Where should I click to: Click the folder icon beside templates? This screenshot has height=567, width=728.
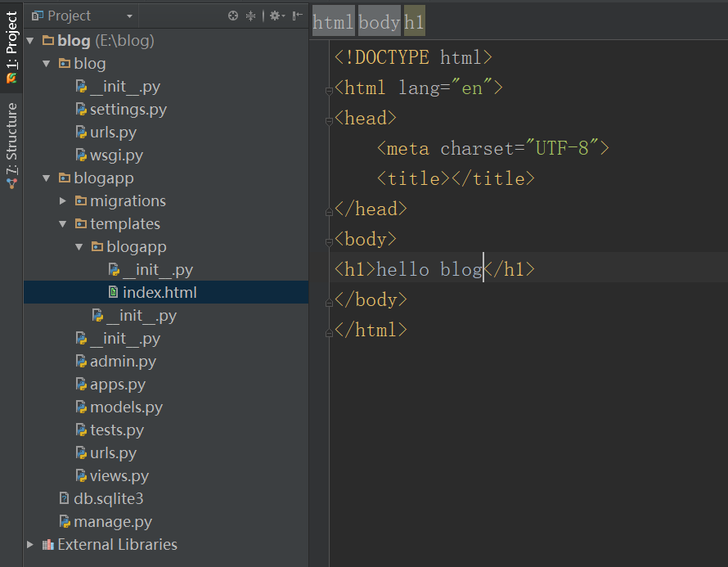point(81,224)
